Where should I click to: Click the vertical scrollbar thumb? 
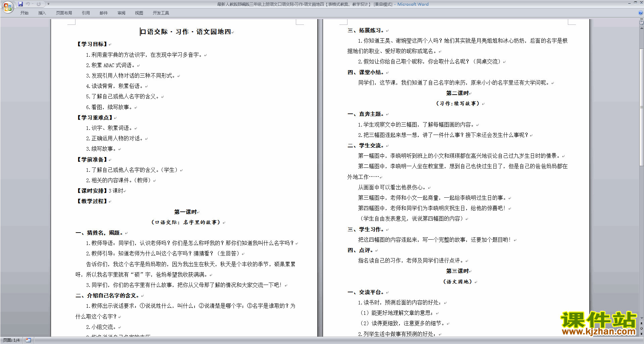642,107
